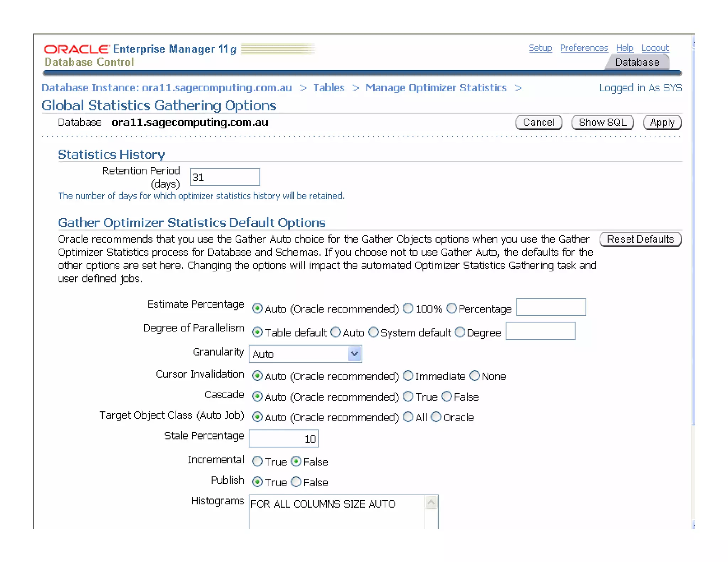
Task: Click the Apply button
Action: (x=662, y=123)
